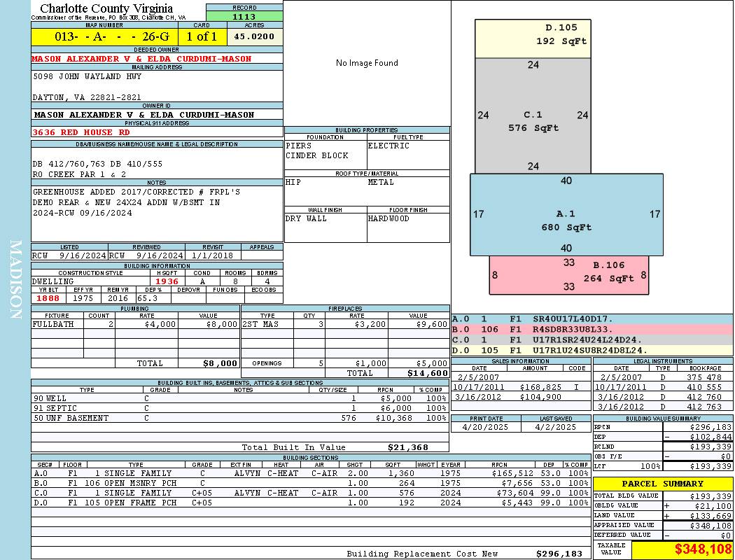Click the A.1 680 SqFt sketch section

(x=567, y=215)
